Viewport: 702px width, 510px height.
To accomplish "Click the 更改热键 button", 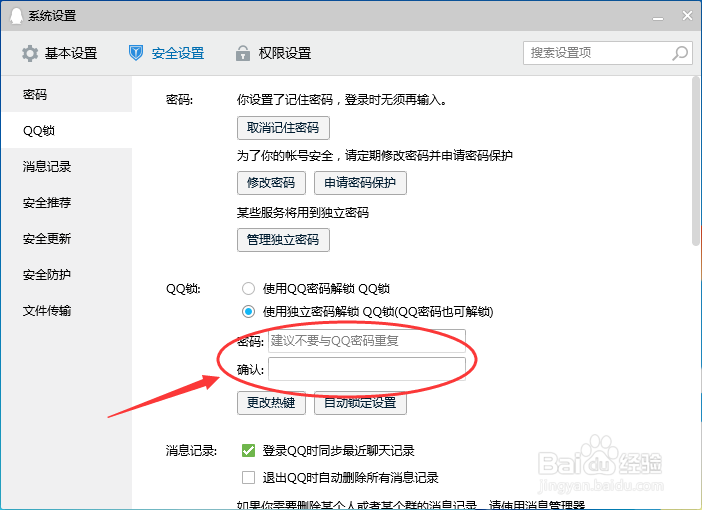I will pos(271,403).
